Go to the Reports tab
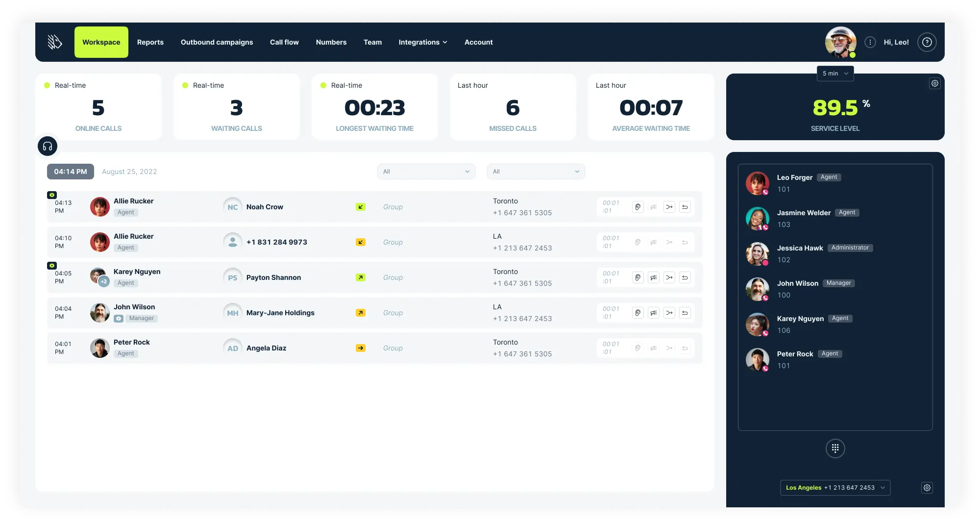The height and width of the screenshot is (524, 980). click(x=150, y=42)
